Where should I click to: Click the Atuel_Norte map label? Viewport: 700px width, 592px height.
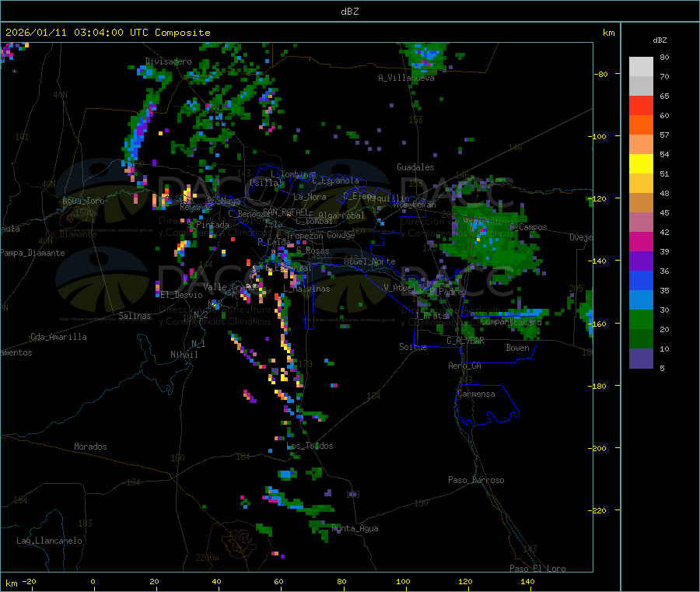[x=369, y=261]
